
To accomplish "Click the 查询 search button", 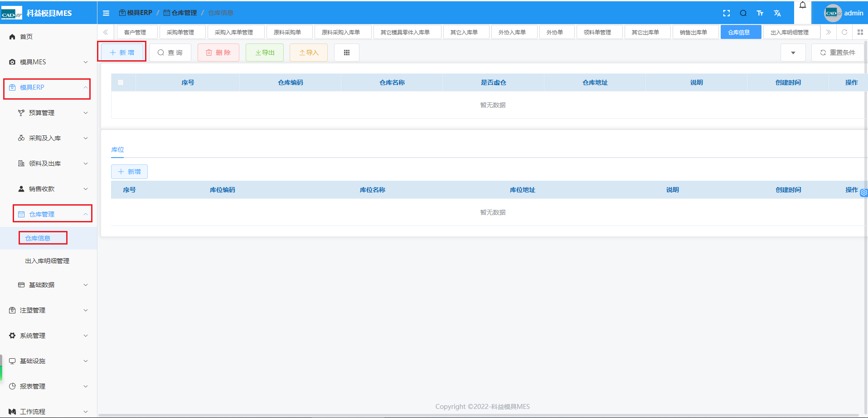I will pos(170,53).
